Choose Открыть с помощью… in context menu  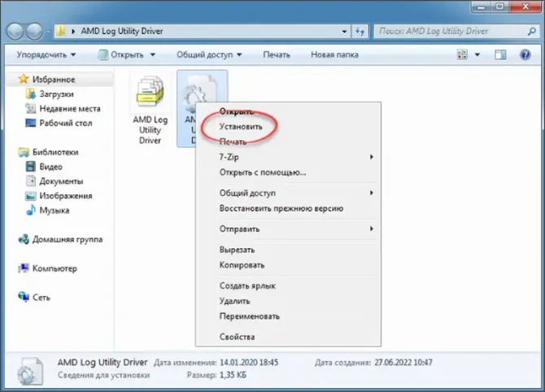pos(288,172)
